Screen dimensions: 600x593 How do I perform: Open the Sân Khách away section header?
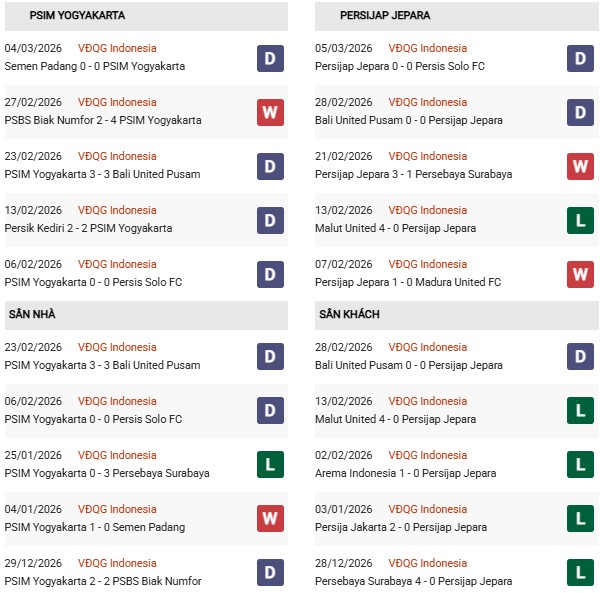click(x=349, y=314)
